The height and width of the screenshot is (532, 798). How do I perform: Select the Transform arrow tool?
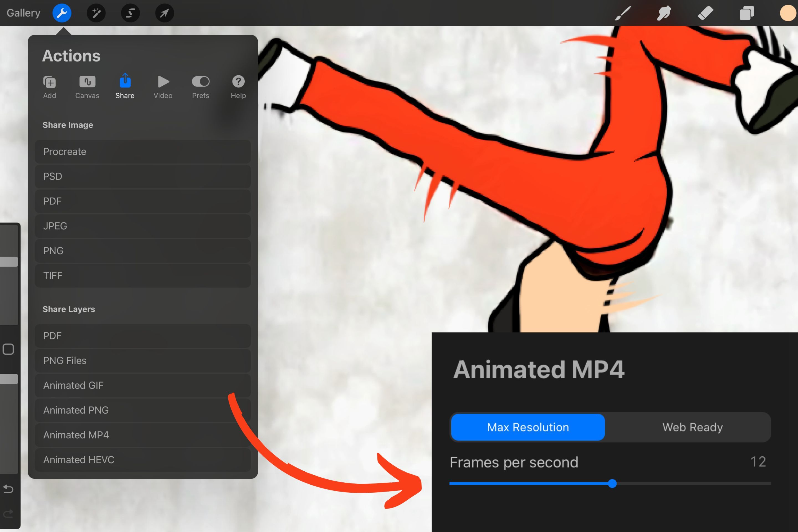164,13
